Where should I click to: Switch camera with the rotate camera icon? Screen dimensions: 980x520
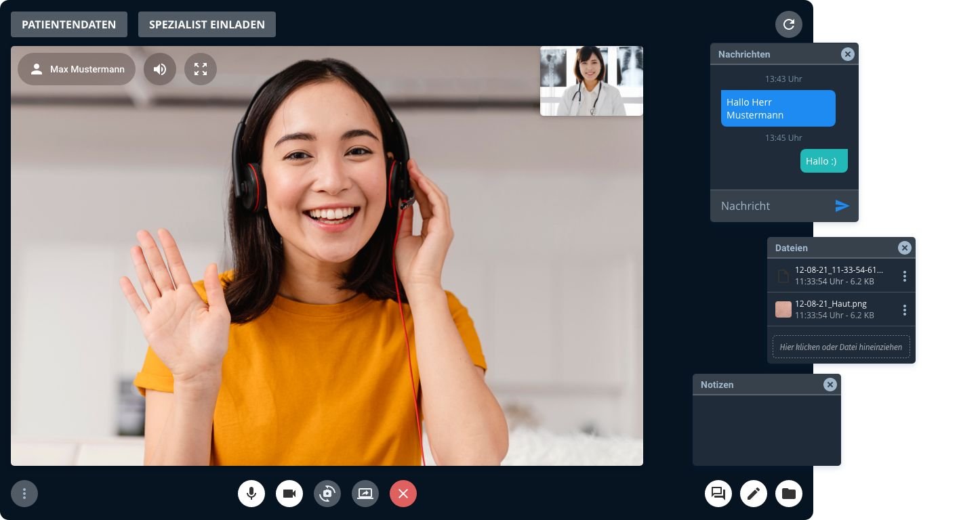[x=327, y=494]
